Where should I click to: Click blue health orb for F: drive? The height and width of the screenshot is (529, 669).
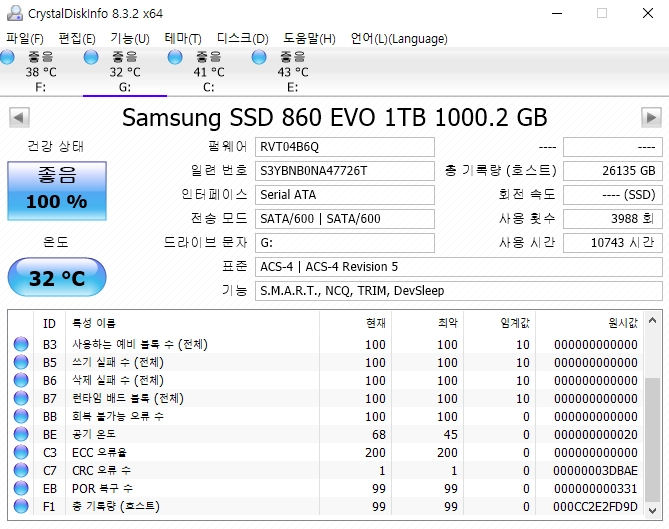coord(7,57)
